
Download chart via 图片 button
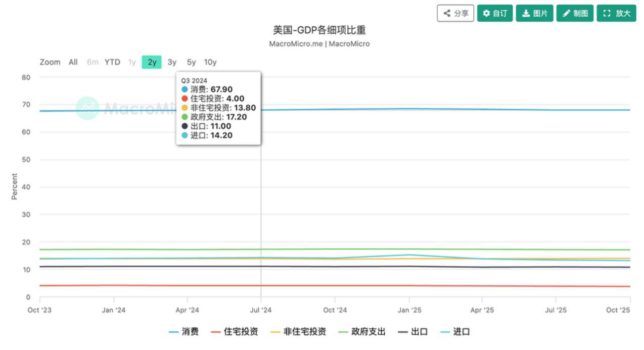pyautogui.click(x=534, y=14)
